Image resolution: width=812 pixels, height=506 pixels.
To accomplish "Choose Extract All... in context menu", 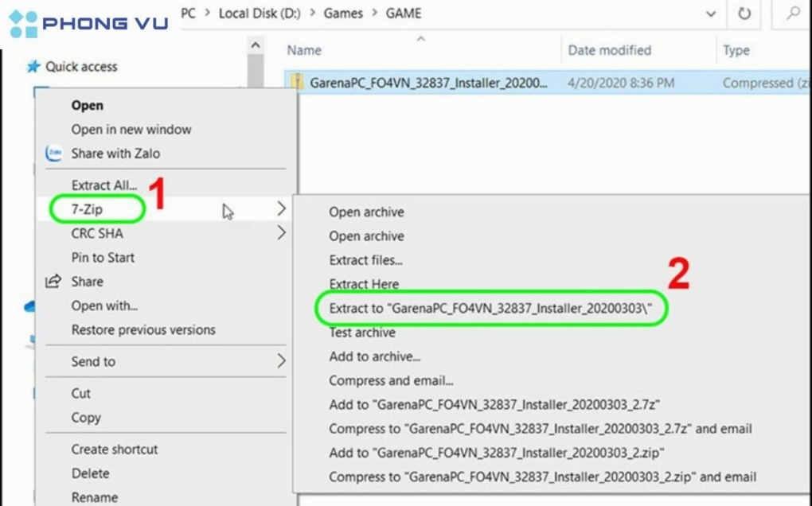I will 103,185.
